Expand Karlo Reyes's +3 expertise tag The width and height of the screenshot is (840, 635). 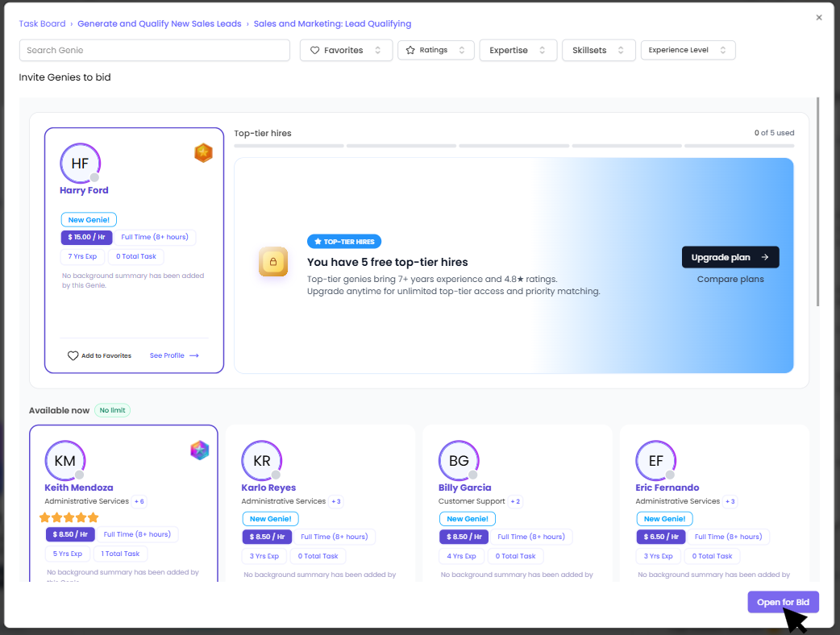[336, 502]
